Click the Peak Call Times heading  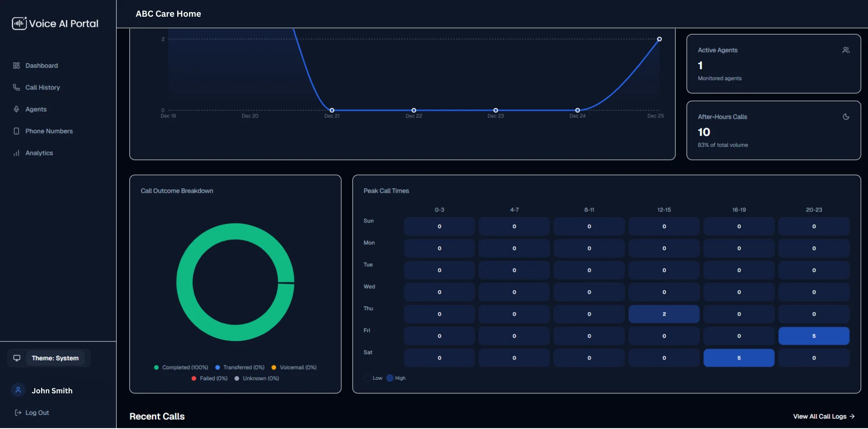point(386,191)
